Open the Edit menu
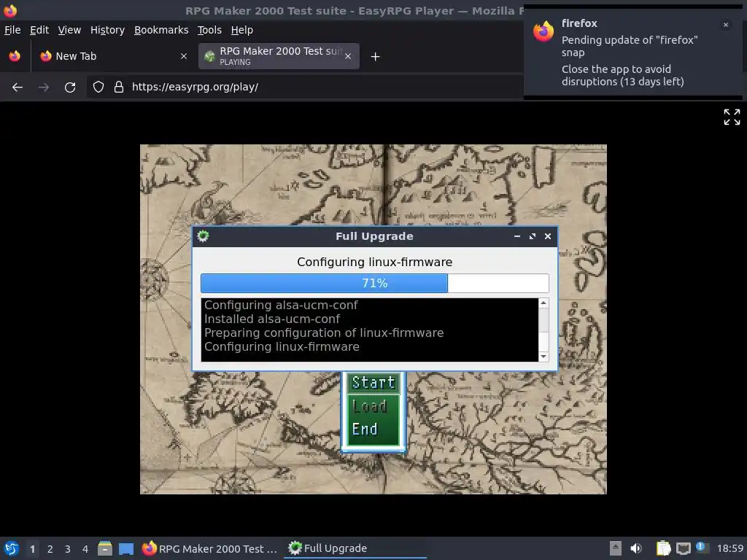Image resolution: width=747 pixels, height=560 pixels. 39,30
